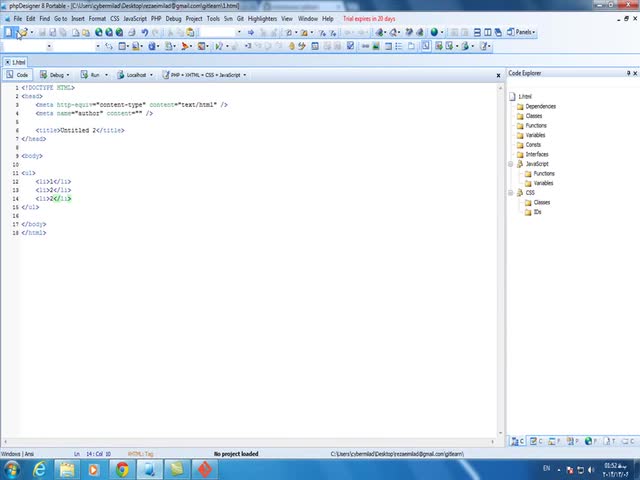The width and height of the screenshot is (640, 480).
Task: Click the green globe icon in the top toolbar
Action: coord(434,32)
